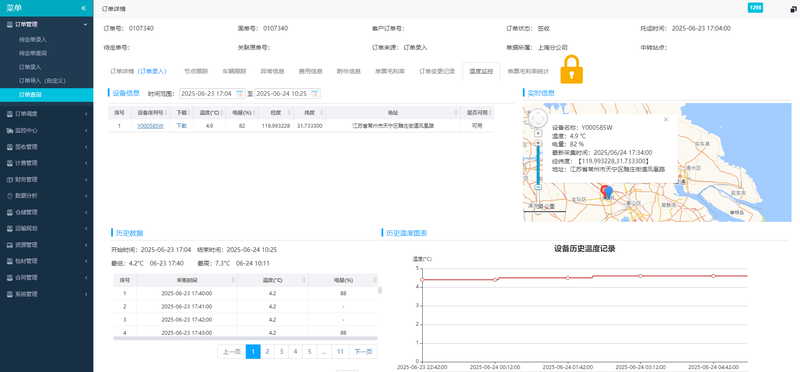Click the 订单调度 menu icon

9,114
